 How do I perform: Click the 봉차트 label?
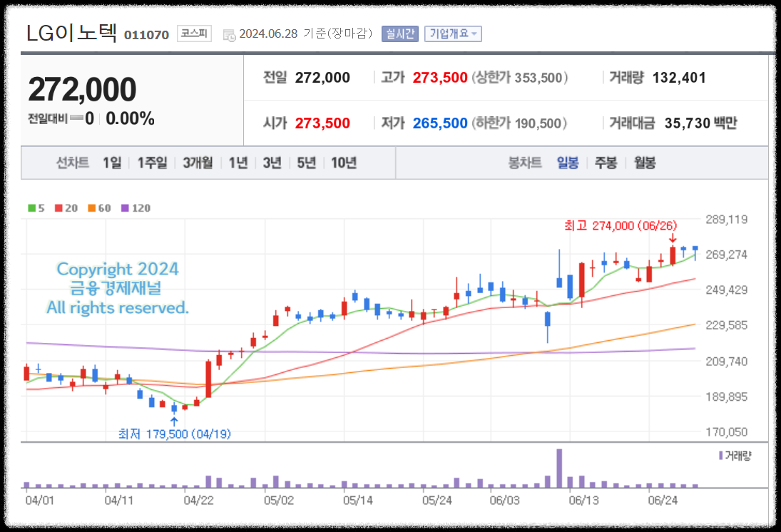click(x=524, y=163)
